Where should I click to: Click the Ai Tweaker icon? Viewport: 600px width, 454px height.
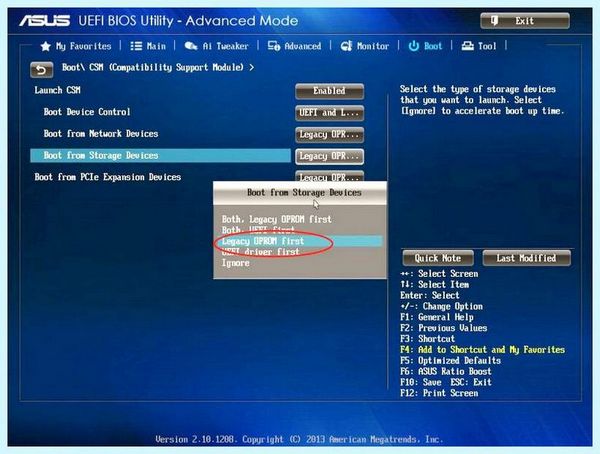(191, 46)
